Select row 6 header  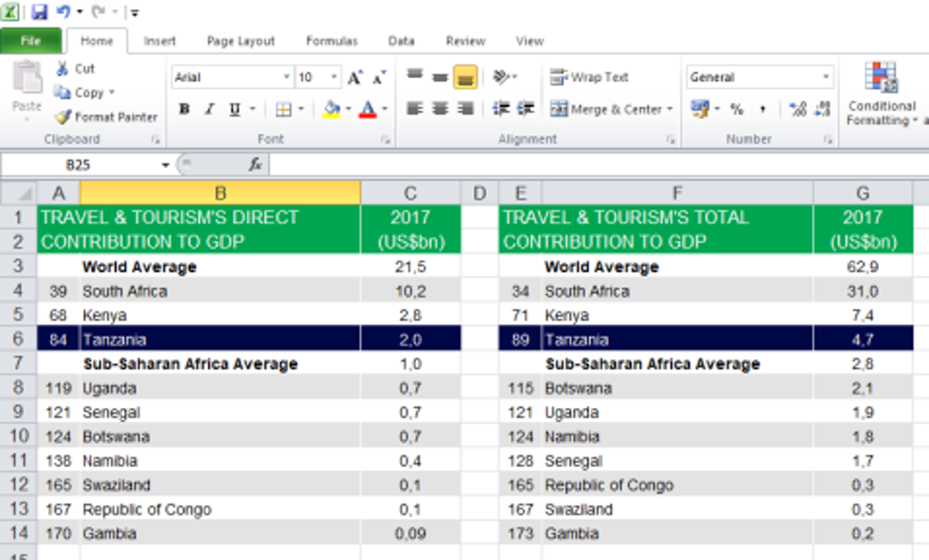[x=18, y=339]
